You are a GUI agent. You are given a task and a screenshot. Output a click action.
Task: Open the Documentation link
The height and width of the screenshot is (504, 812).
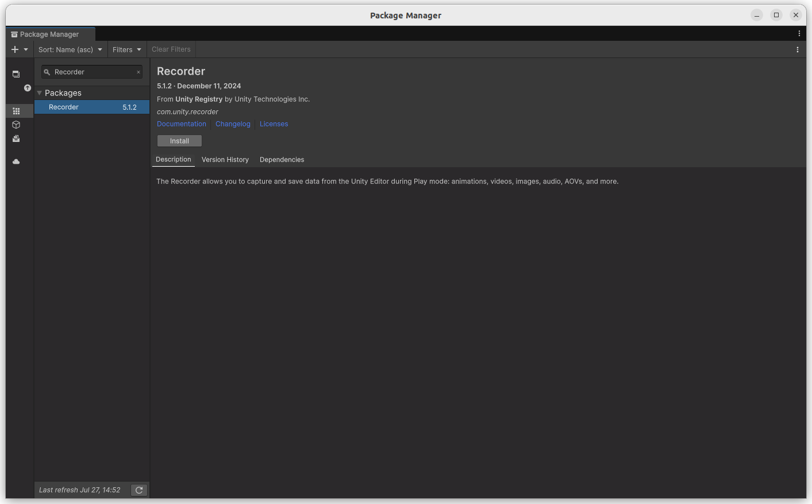[182, 124]
